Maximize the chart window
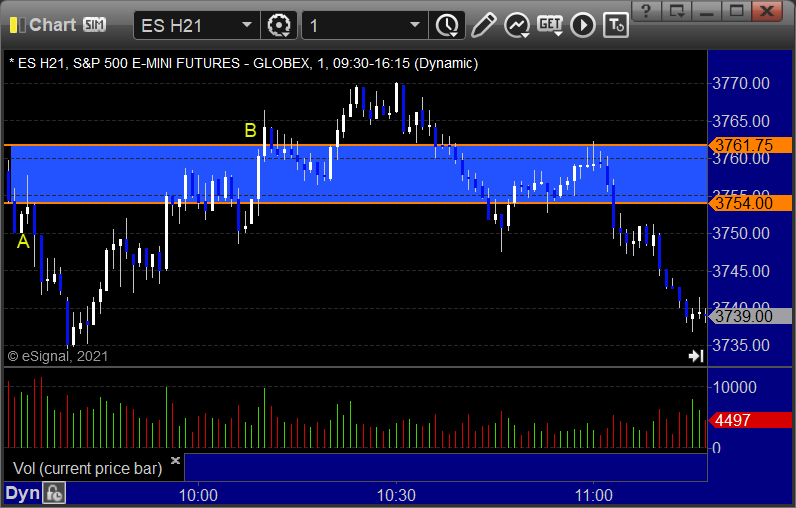This screenshot has height=508, width=796. tap(737, 11)
